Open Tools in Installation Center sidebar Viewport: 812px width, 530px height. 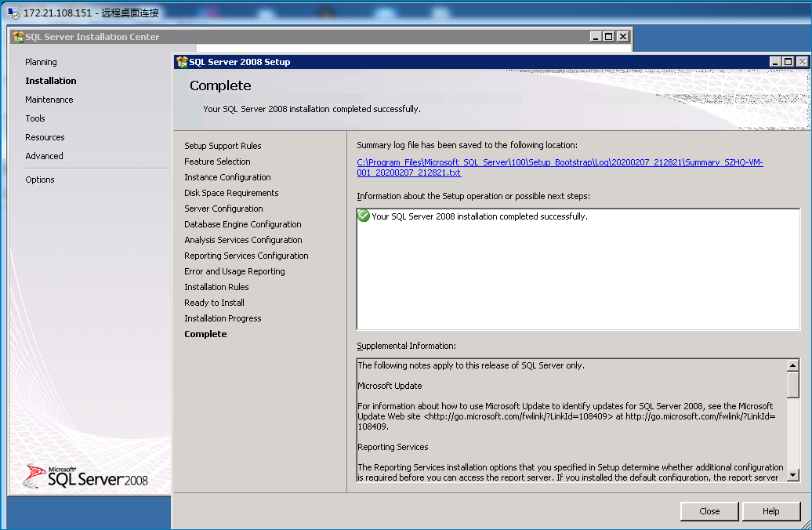35,118
